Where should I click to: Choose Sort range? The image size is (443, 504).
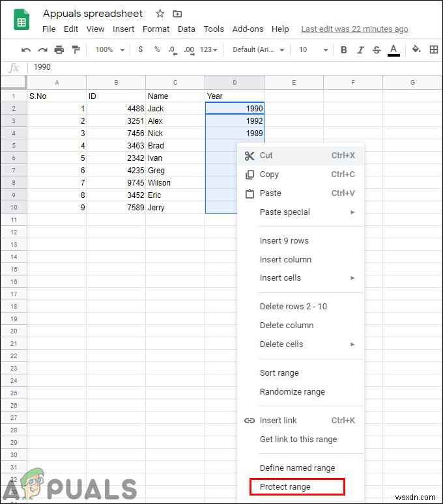(300, 373)
